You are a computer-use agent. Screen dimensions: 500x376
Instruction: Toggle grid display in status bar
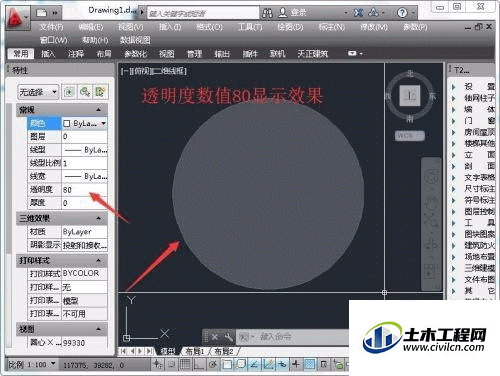click(x=185, y=364)
